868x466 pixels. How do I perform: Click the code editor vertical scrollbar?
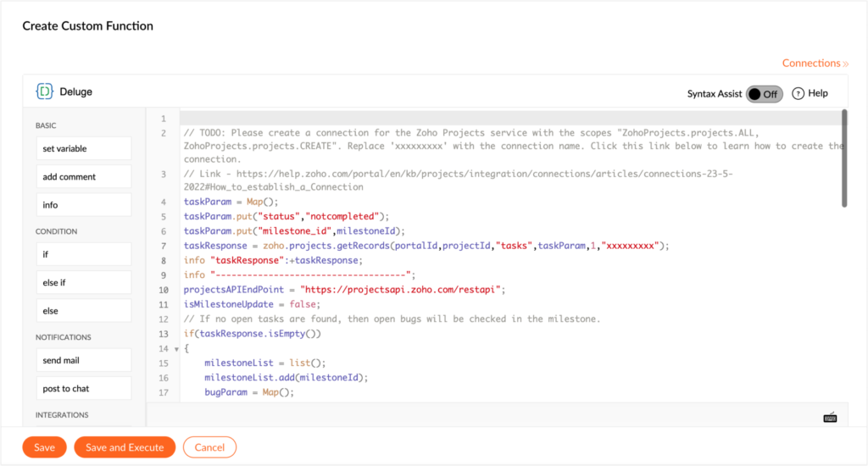(844, 158)
